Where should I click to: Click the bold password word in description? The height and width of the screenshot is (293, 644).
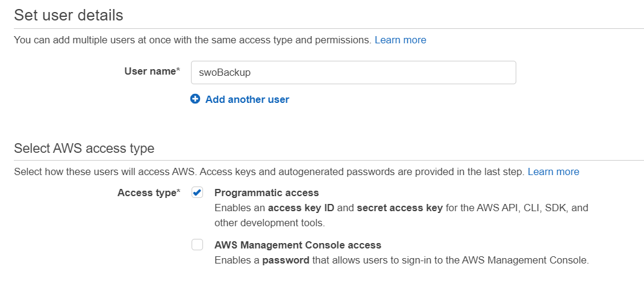point(285,261)
